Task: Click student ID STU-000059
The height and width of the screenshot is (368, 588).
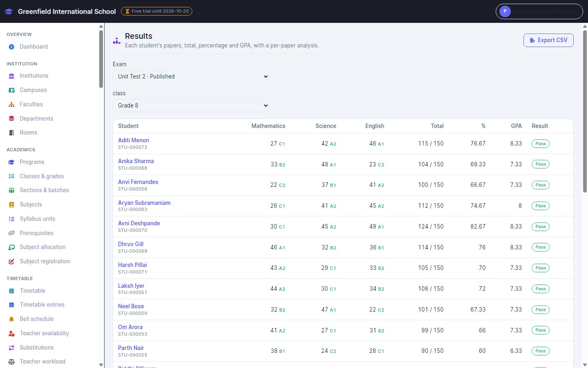Action: [133, 314]
